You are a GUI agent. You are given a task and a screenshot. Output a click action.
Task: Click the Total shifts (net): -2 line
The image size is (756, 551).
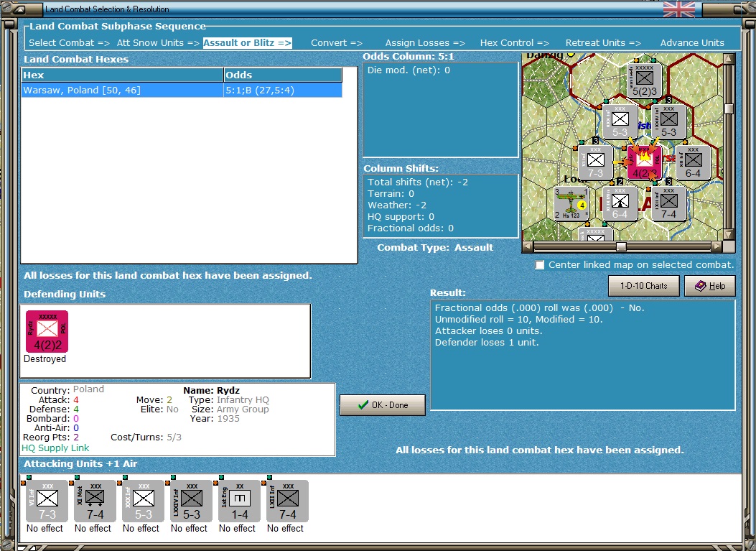tap(418, 182)
